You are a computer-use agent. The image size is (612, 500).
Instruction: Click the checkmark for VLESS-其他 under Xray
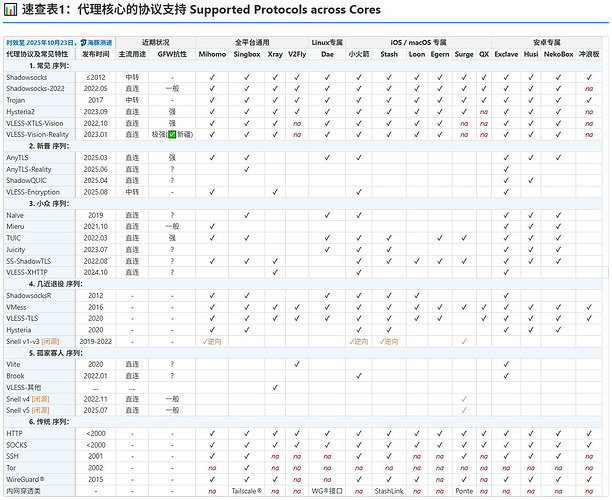click(x=275, y=388)
